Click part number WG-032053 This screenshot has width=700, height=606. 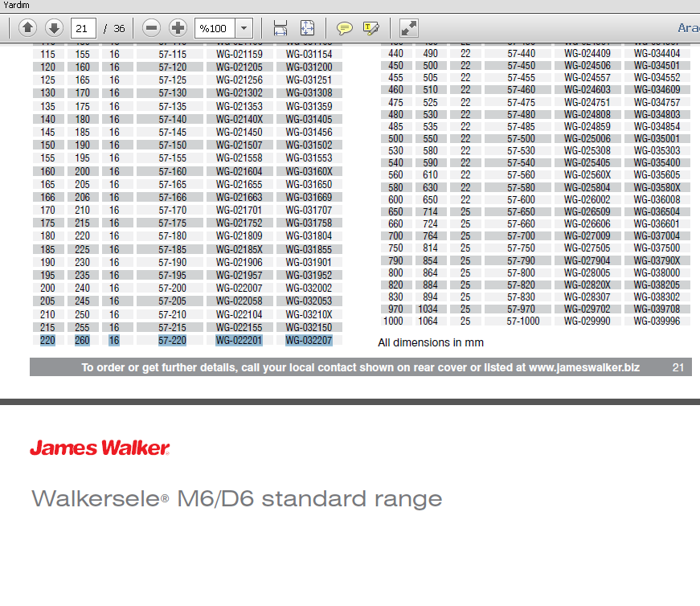point(309,301)
